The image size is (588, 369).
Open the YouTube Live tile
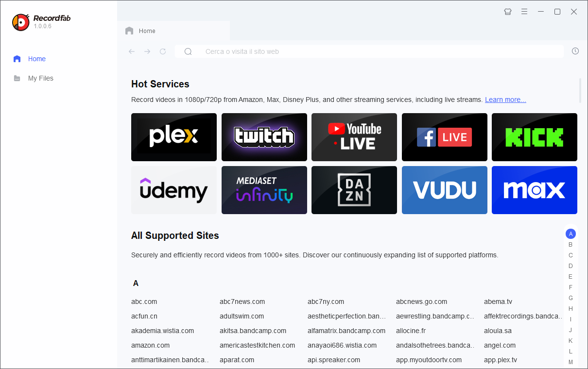pyautogui.click(x=354, y=137)
